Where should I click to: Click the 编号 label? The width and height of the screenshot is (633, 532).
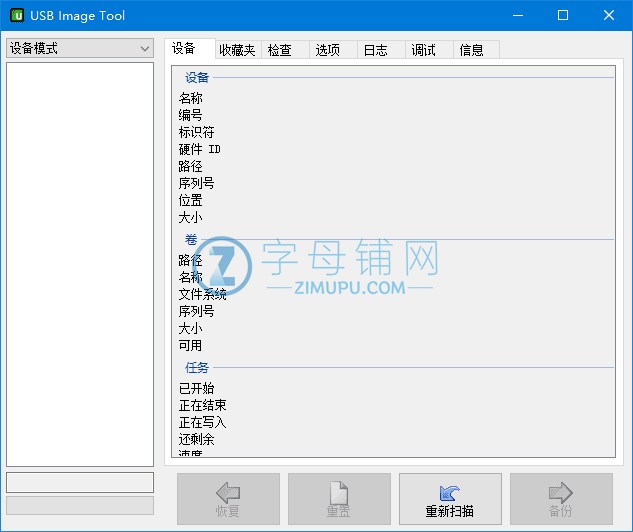tap(191, 115)
